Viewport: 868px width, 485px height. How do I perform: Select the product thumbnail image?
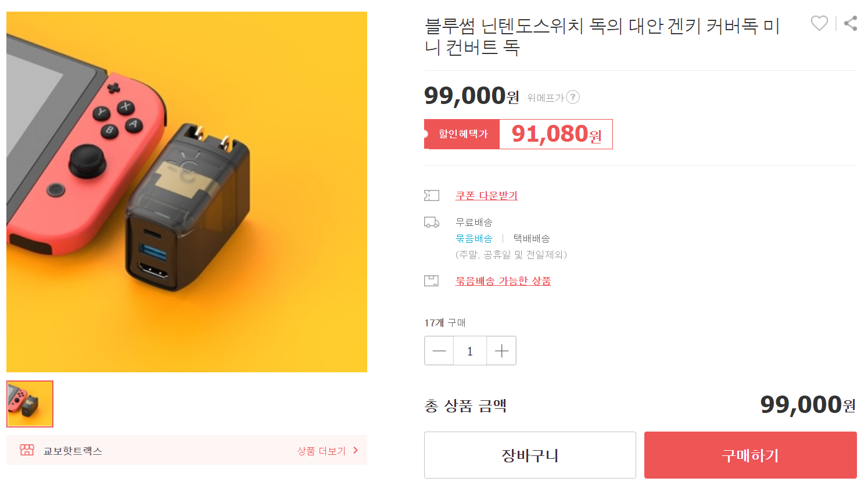click(x=30, y=404)
